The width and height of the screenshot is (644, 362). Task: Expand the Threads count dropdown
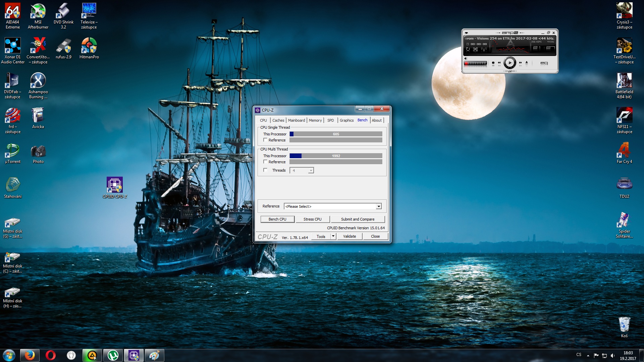(311, 171)
